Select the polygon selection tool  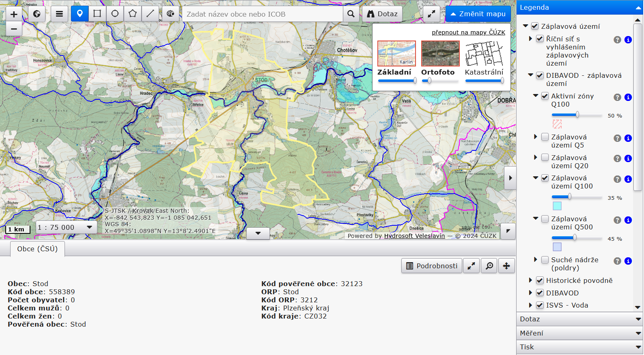(x=132, y=14)
